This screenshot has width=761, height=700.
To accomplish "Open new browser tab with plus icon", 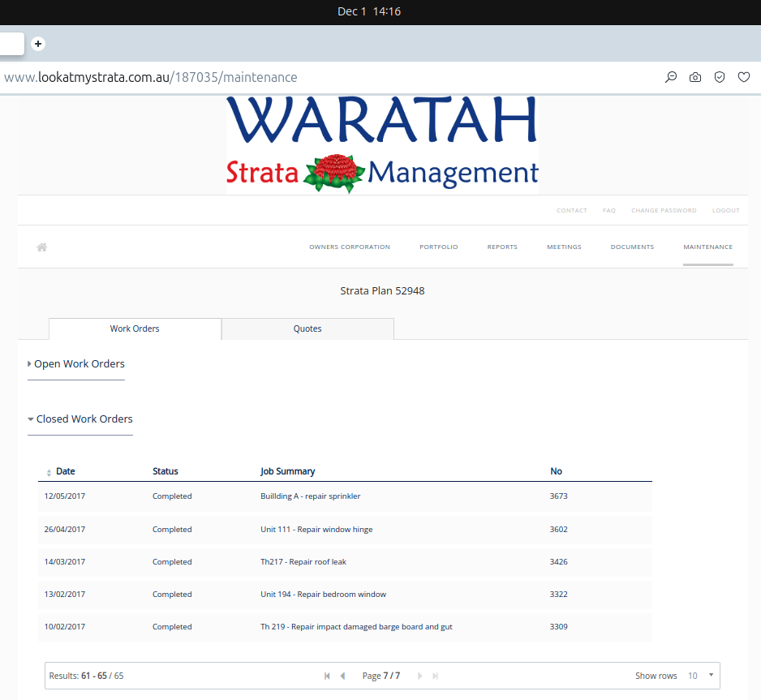I will click(38, 44).
